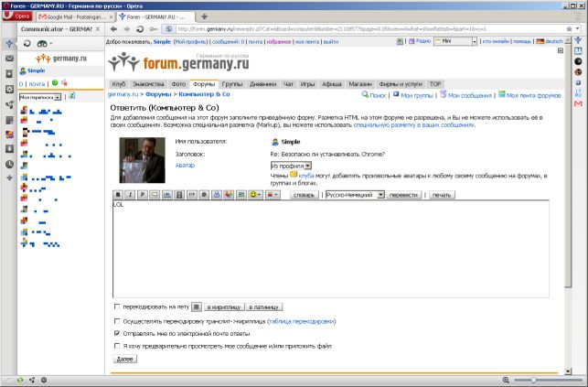Click Opera menu button
The width and height of the screenshot is (588, 387).
(x=17, y=16)
